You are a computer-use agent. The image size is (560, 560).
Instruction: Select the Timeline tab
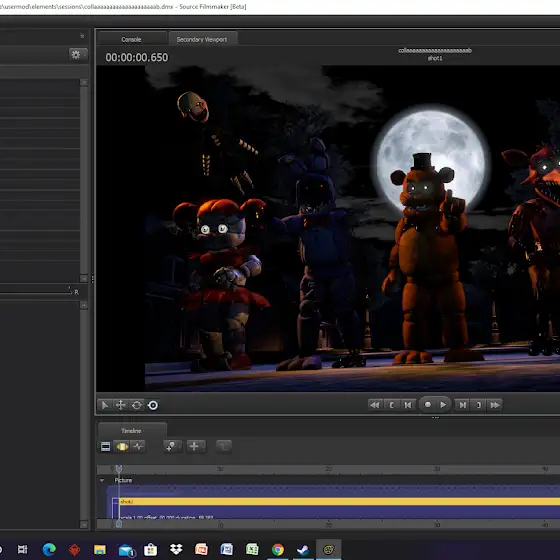pyautogui.click(x=131, y=430)
